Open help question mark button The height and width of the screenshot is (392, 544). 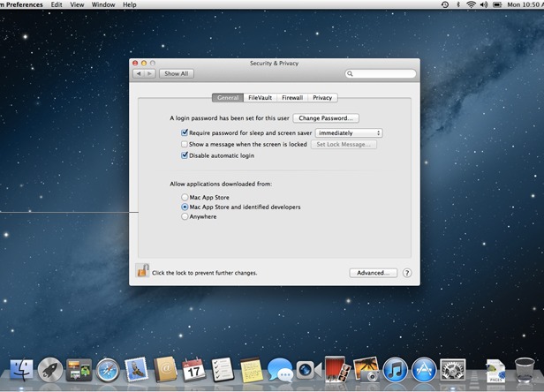coord(407,273)
